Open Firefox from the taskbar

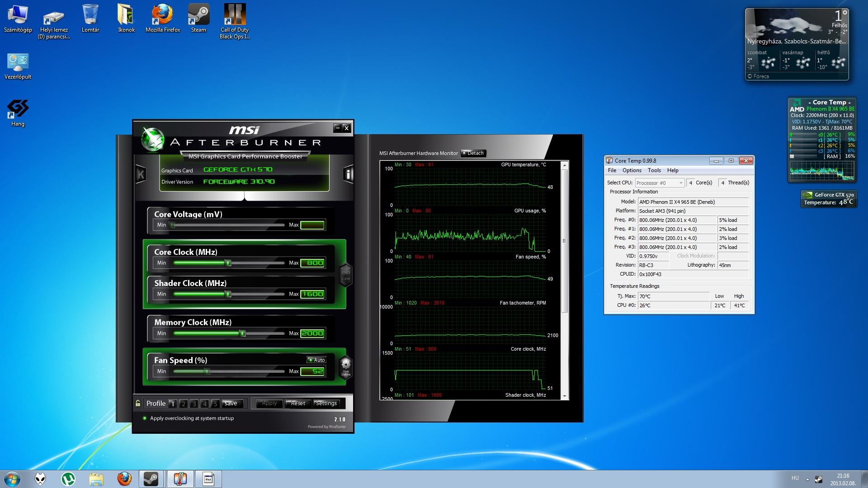point(124,479)
